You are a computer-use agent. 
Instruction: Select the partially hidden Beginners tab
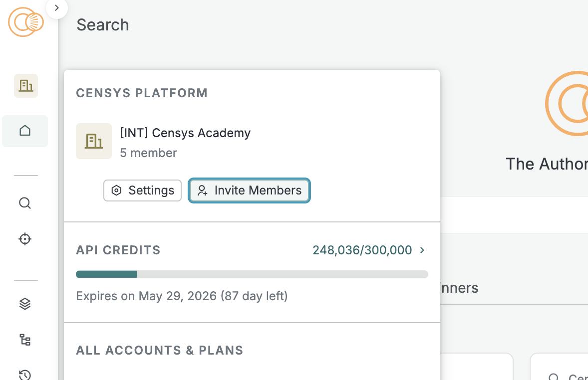(x=459, y=288)
